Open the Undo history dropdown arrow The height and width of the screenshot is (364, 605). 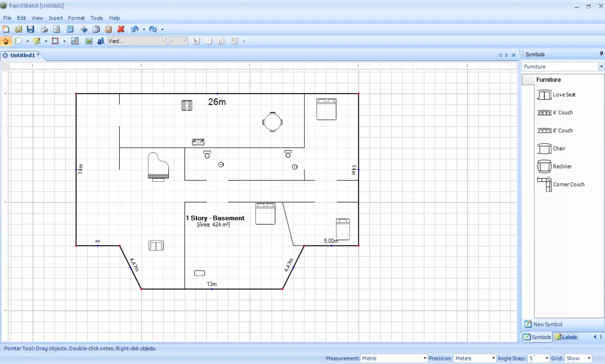coord(144,30)
